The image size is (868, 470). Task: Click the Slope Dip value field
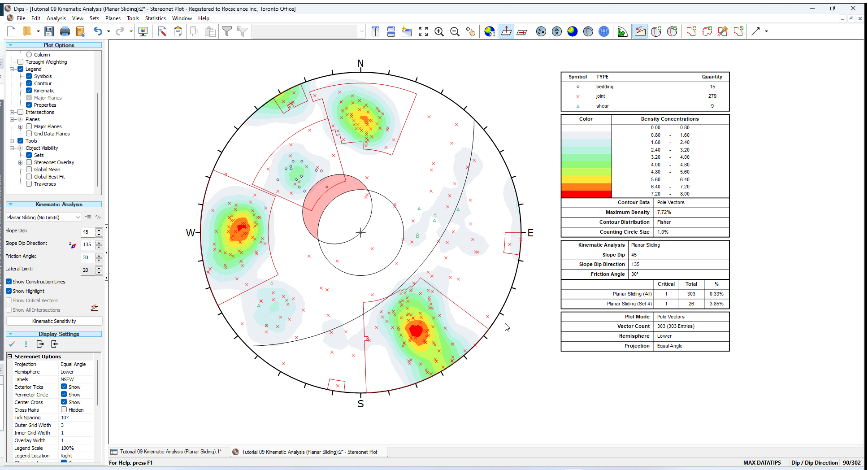pos(87,232)
